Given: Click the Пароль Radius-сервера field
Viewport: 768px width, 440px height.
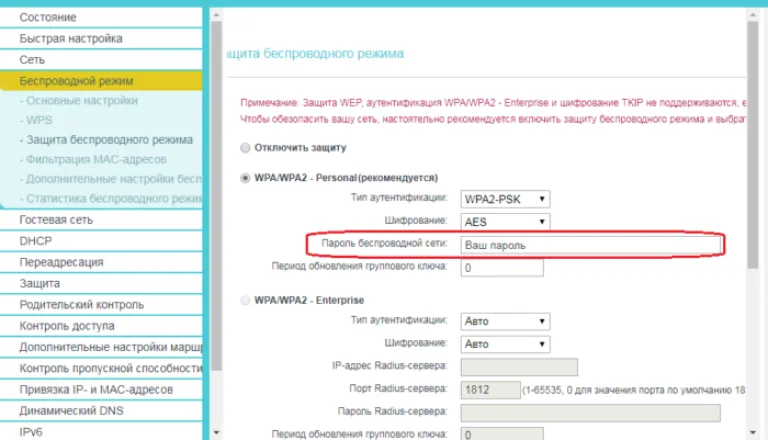Looking at the screenshot, I should pos(590,413).
